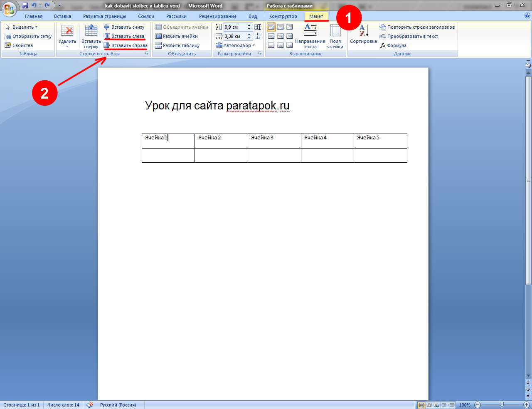Click word count Число слов: 14
Image resolution: width=532 pixels, height=409 pixels.
[x=63, y=405]
